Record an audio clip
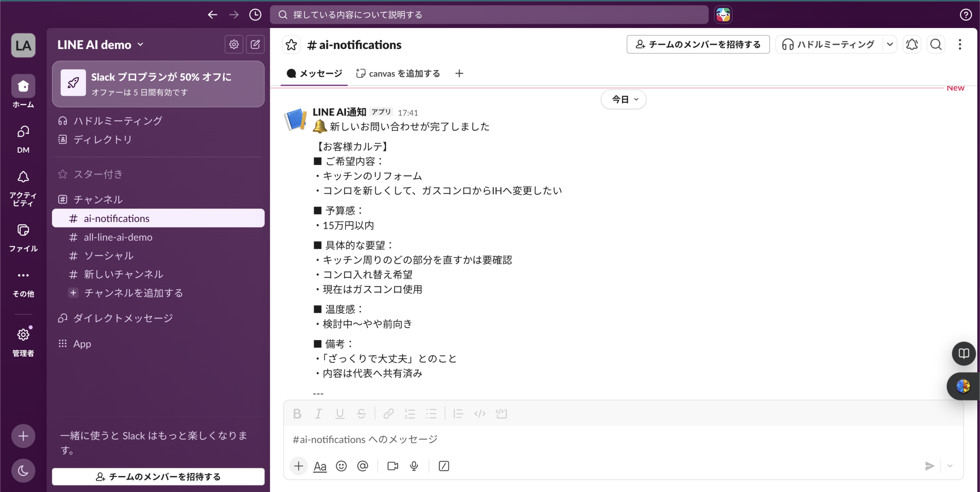The width and height of the screenshot is (980, 492). (x=414, y=466)
